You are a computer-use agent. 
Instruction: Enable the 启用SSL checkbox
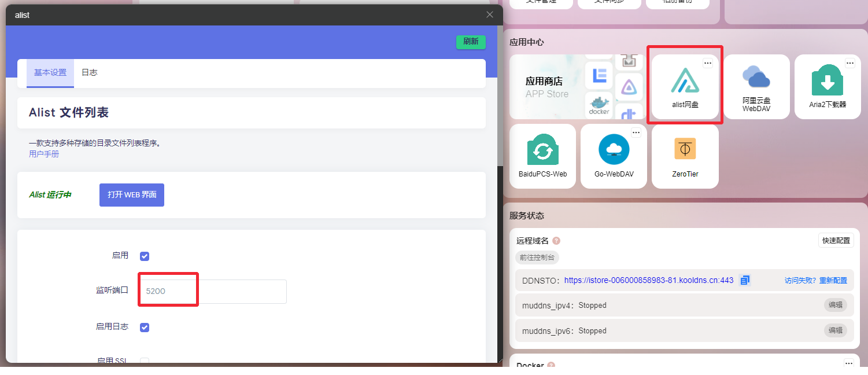click(145, 361)
